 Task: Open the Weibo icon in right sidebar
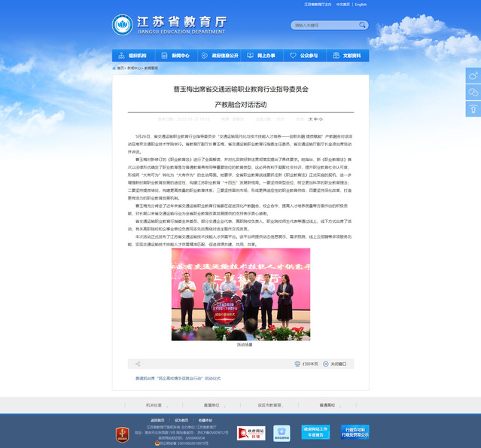point(473,75)
